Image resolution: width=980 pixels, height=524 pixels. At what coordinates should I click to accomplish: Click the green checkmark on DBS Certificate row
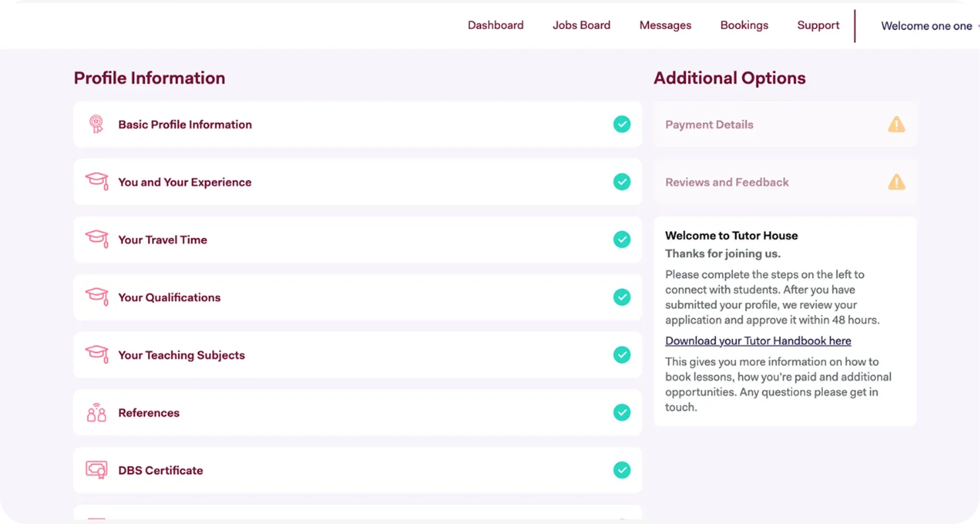click(x=621, y=470)
